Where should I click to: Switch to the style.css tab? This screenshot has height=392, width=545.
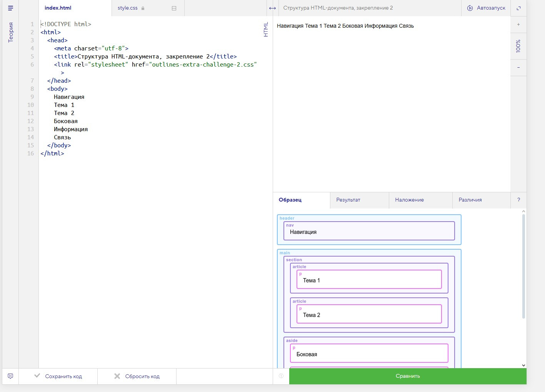(x=128, y=8)
